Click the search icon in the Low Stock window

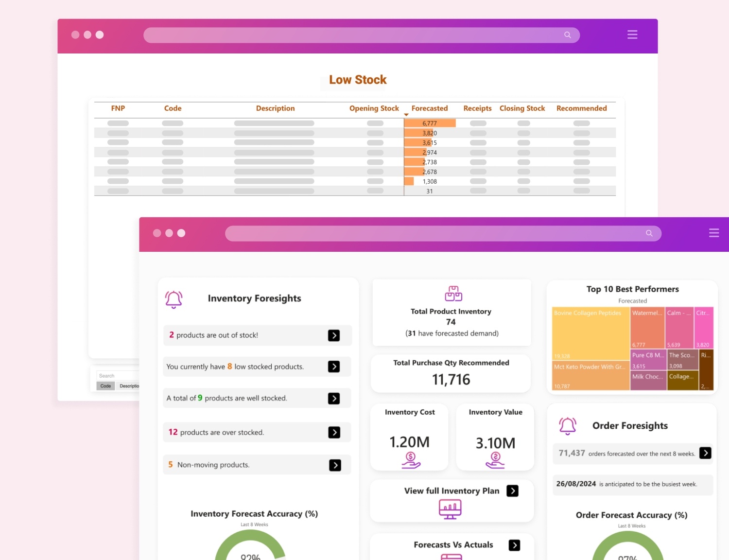coord(567,35)
